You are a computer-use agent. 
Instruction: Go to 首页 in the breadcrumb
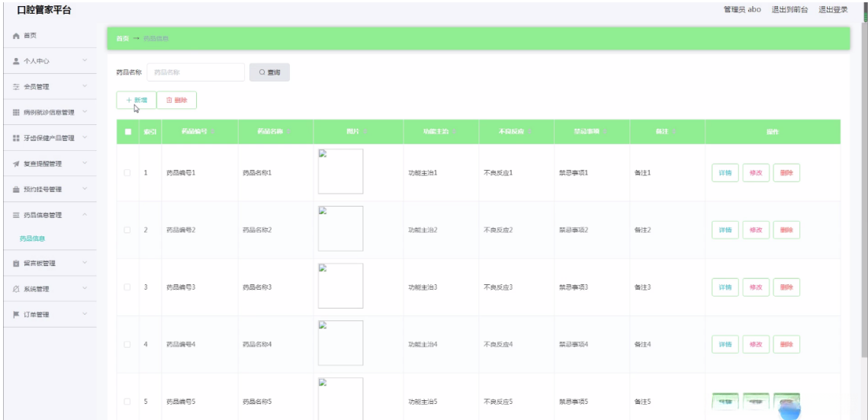(x=122, y=39)
